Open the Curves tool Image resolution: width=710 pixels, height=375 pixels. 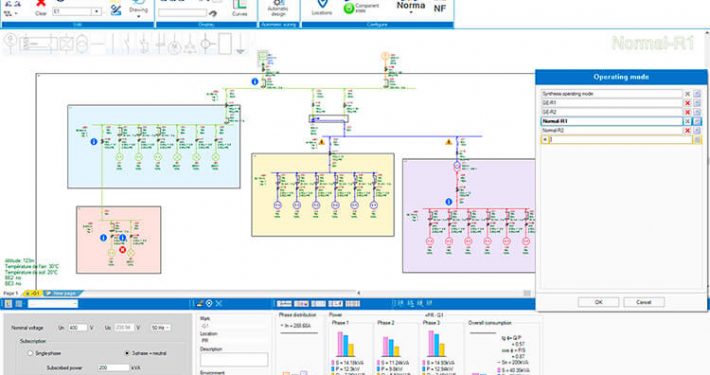(240, 8)
